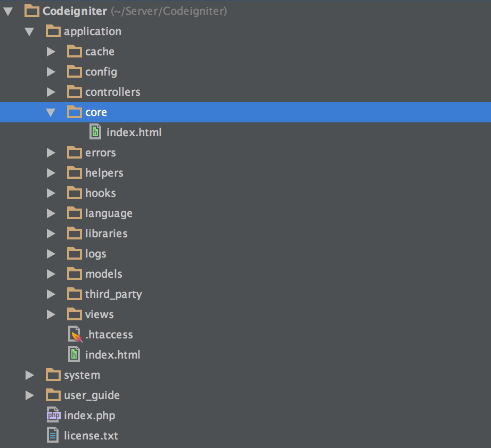Click the cache folder icon
Viewport: 491px width, 448px height.
(75, 51)
